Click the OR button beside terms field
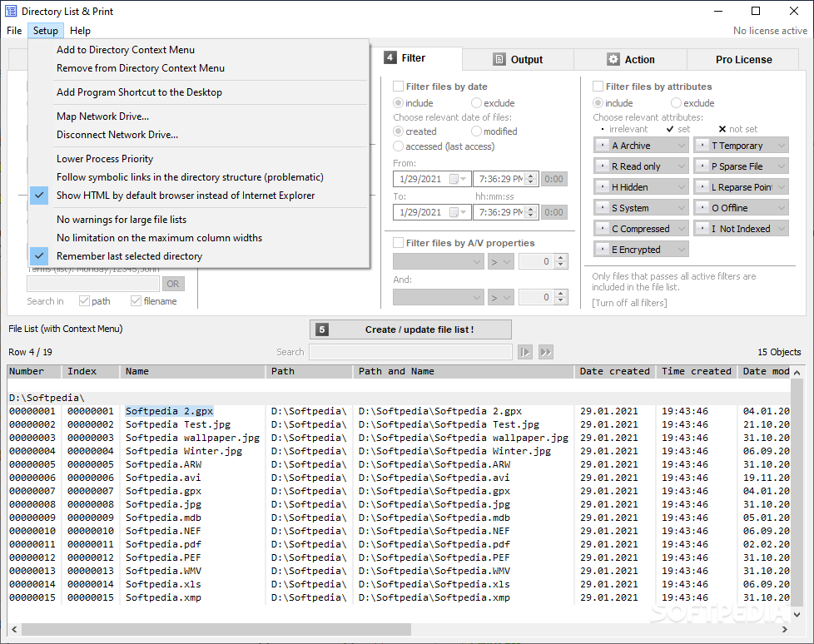This screenshot has width=814, height=644. [x=173, y=284]
